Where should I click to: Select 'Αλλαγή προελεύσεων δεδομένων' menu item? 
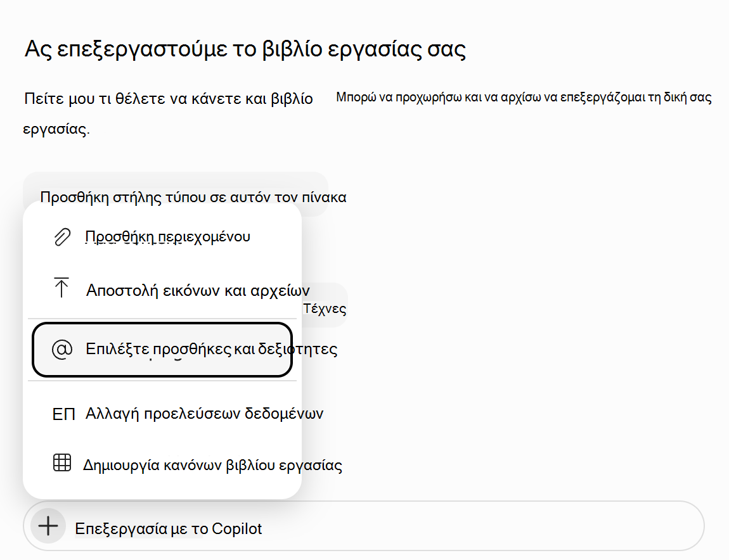click(162, 413)
